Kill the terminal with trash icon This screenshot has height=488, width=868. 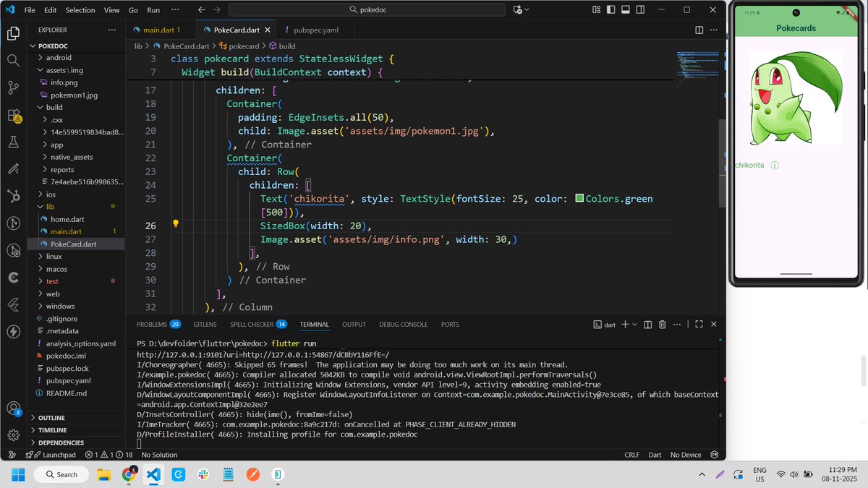[664, 325]
